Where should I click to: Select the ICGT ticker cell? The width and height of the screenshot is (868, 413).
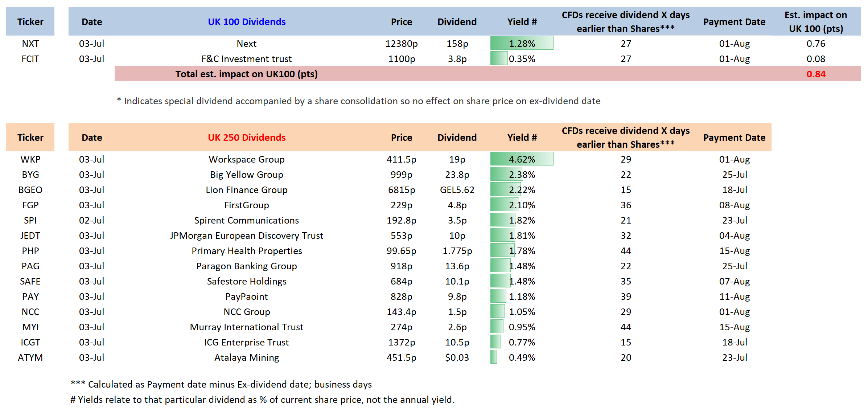click(30, 342)
